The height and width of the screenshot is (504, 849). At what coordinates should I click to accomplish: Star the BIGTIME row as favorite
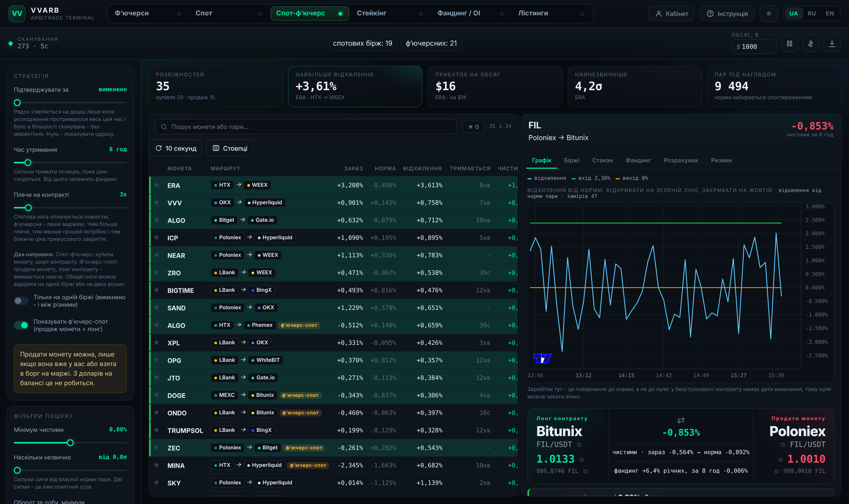coord(157,290)
